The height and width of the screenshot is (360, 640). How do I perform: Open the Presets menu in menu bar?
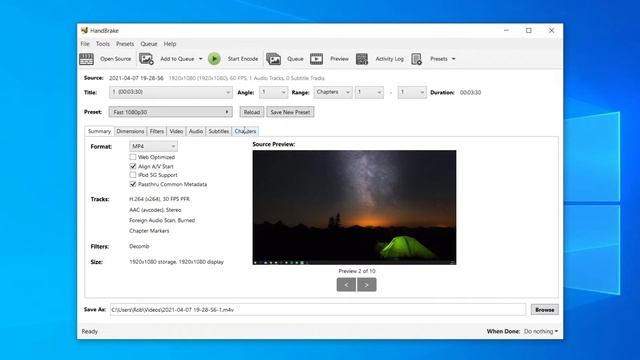tap(125, 44)
